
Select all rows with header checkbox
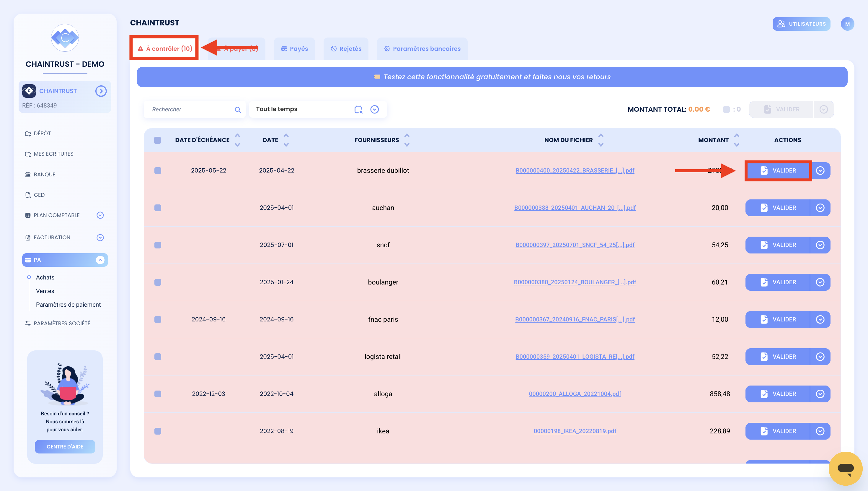coord(157,140)
